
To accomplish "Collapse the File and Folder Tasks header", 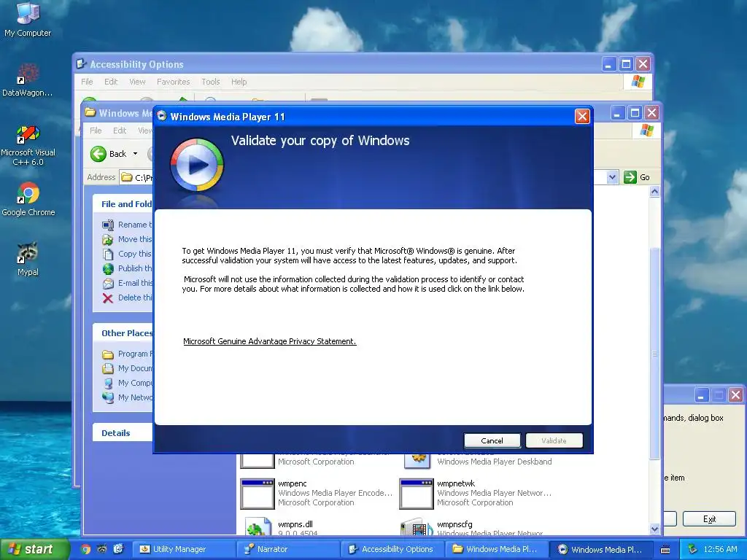I will (123, 204).
